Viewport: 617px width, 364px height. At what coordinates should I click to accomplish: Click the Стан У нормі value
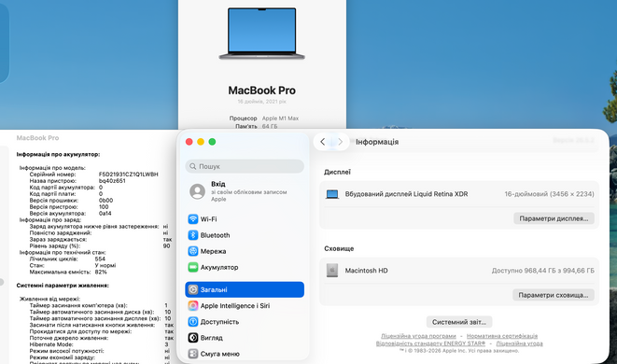105,266
